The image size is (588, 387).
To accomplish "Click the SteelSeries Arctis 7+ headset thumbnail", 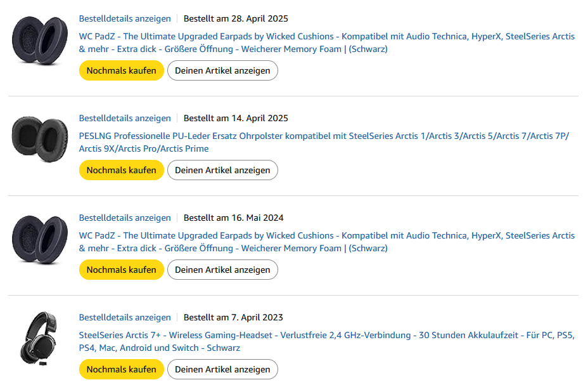I will [39, 339].
